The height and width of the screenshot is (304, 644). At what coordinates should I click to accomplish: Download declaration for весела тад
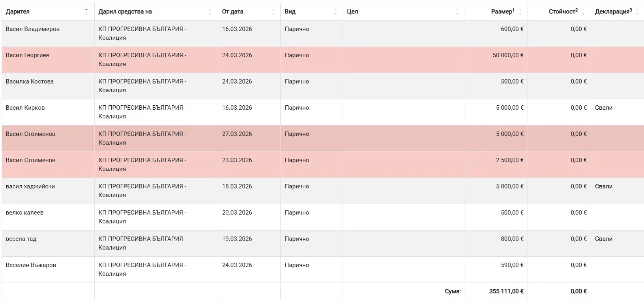tap(603, 239)
